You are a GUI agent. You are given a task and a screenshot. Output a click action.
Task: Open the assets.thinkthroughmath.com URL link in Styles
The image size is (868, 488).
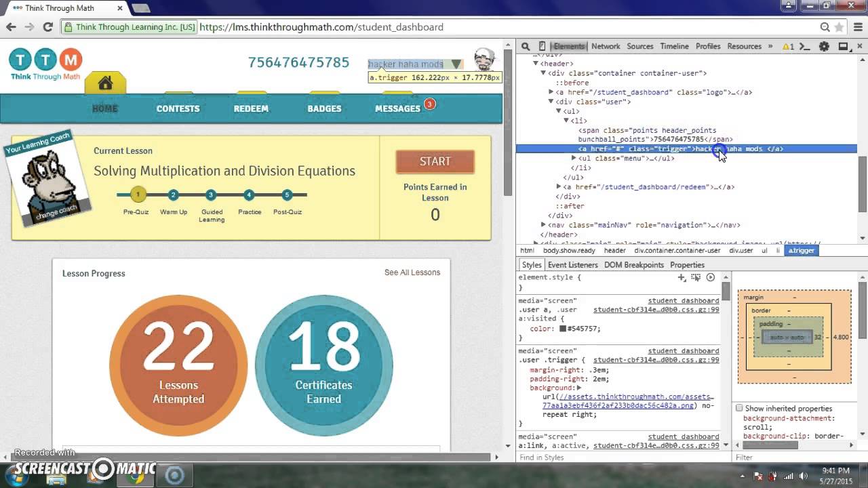tap(628, 401)
